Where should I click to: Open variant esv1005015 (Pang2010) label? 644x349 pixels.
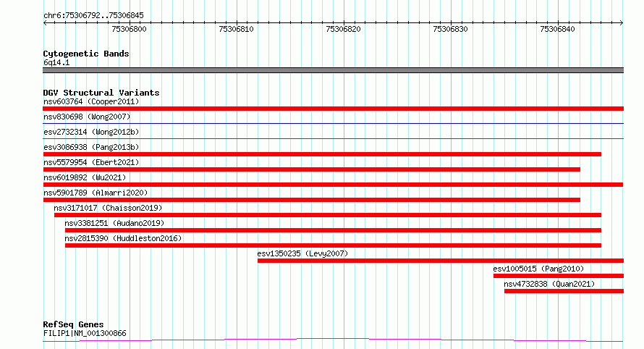click(x=538, y=269)
